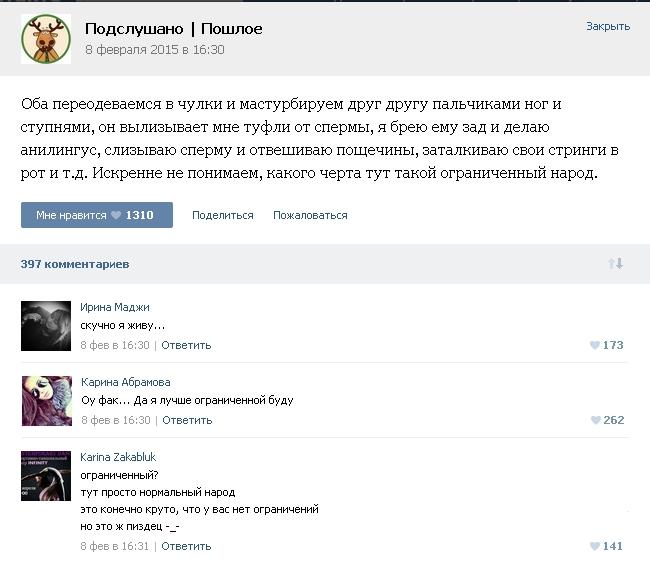Image resolution: width=650 pixels, height=568 pixels.
Task: Reply to Карина Абрамова via Ответить
Action: 187,420
